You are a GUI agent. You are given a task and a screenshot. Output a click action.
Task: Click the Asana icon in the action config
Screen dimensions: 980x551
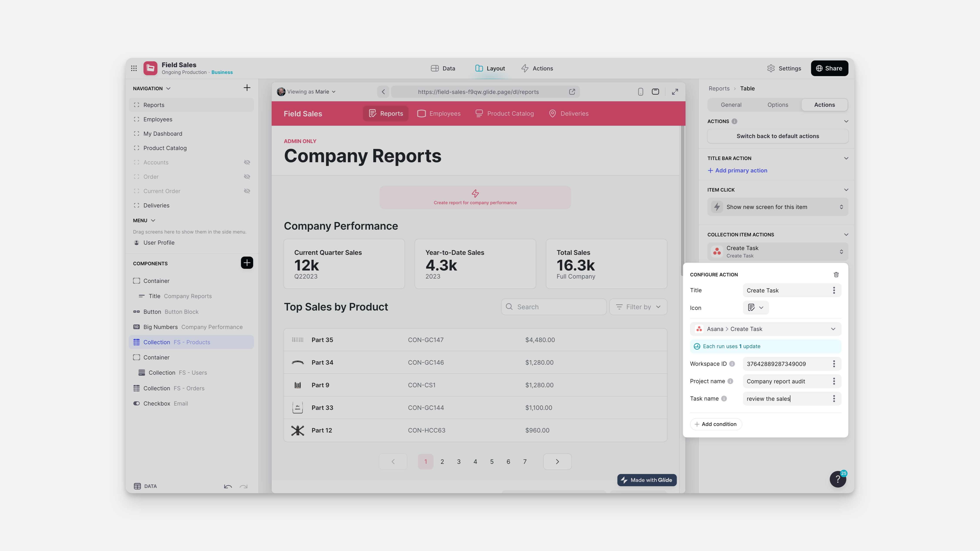pos(699,329)
